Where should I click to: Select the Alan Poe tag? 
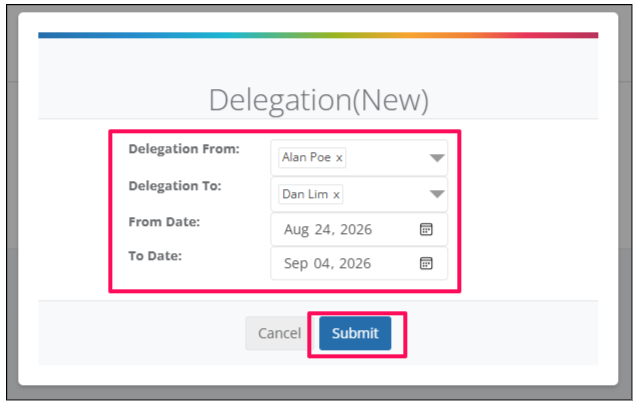(312, 157)
